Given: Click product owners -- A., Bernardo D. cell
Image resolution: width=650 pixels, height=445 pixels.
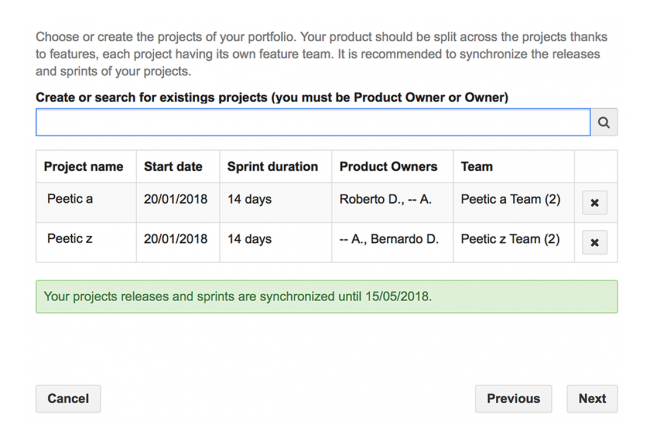Looking at the screenshot, I should click(x=389, y=240).
